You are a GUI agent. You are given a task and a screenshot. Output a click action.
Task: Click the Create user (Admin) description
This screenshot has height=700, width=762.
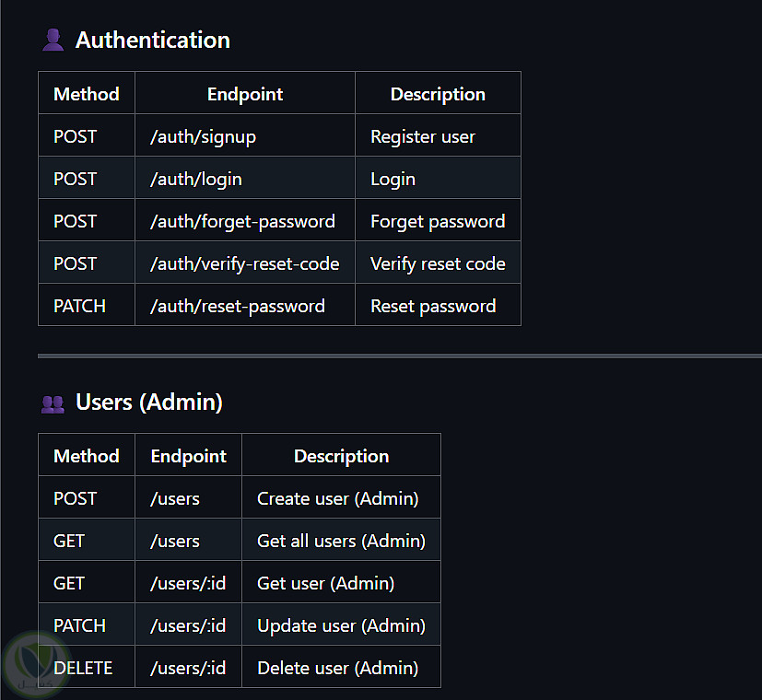338,498
